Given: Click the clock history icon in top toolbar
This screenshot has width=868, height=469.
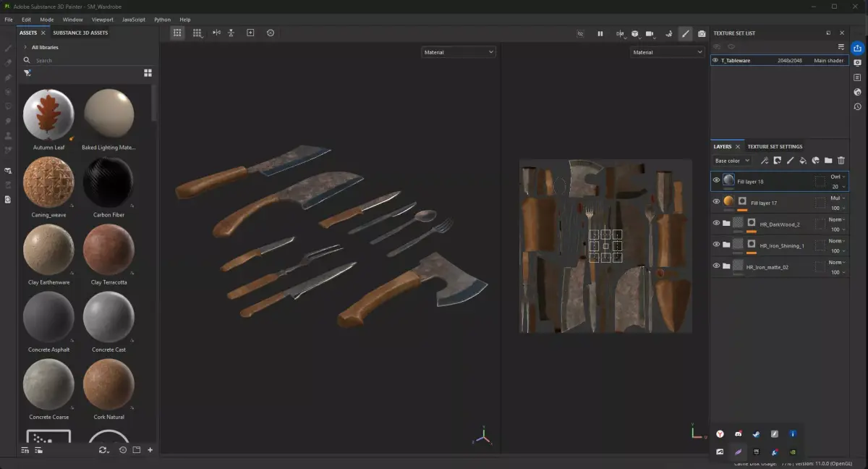Looking at the screenshot, I should [x=271, y=33].
